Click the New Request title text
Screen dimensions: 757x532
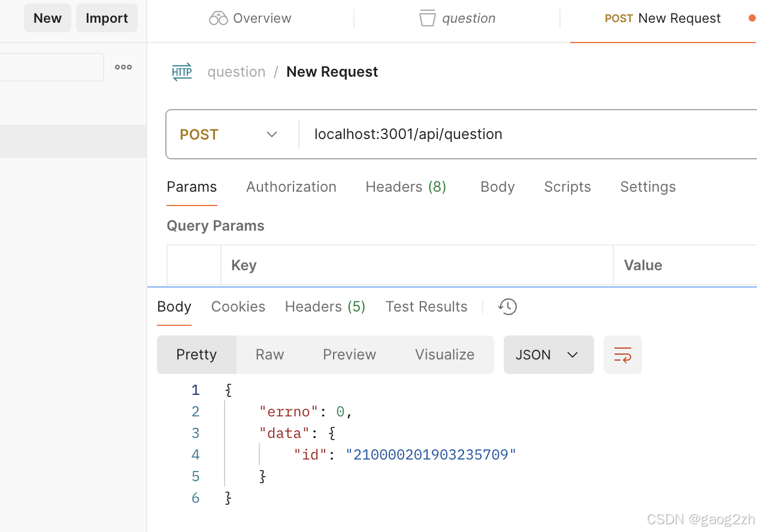(x=332, y=72)
